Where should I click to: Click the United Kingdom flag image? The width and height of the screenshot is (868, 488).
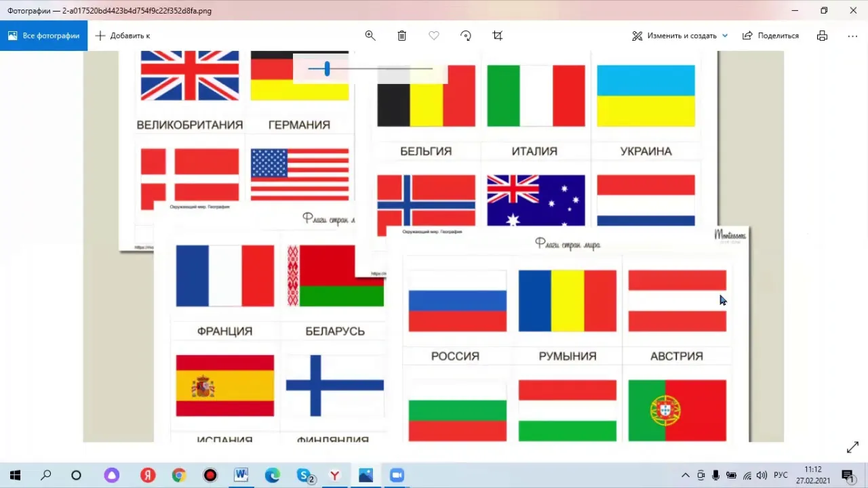pyautogui.click(x=190, y=75)
